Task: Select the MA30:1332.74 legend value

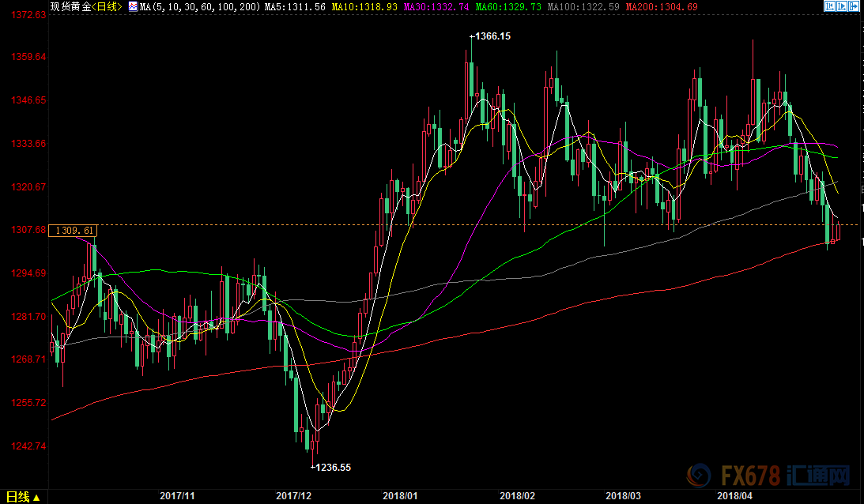Action: [436, 7]
